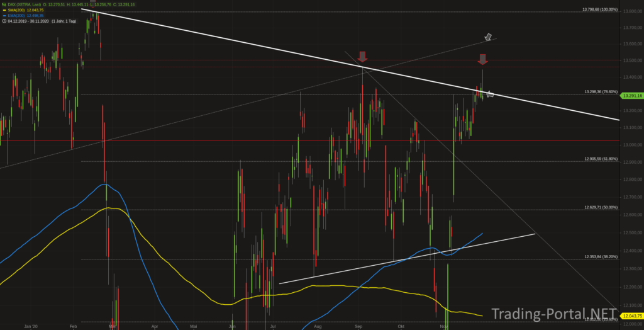Click the Sep time axis label

point(359,327)
